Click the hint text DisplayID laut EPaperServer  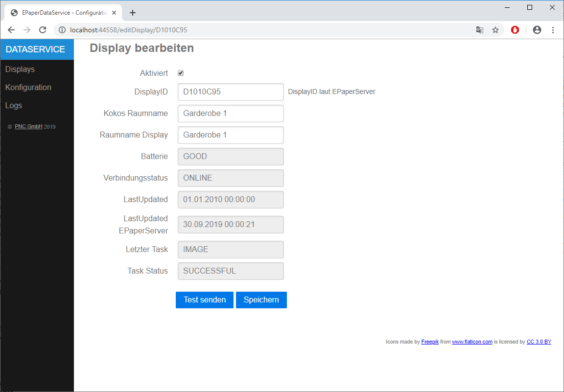click(331, 92)
